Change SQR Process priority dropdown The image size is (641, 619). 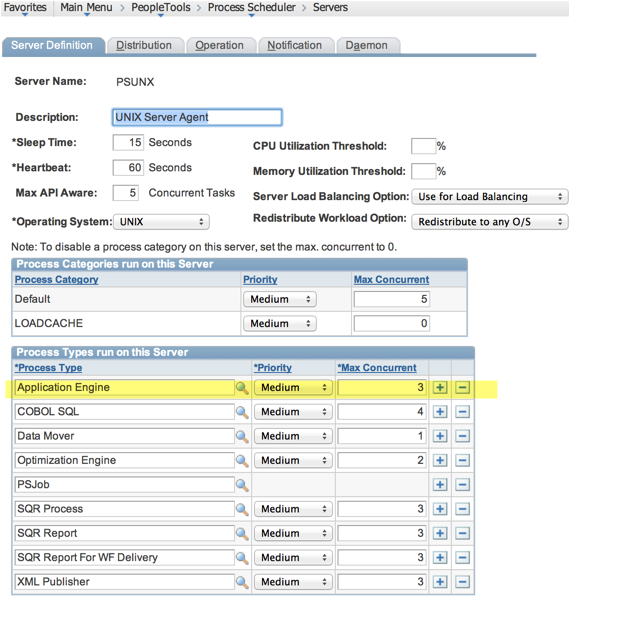tap(293, 509)
